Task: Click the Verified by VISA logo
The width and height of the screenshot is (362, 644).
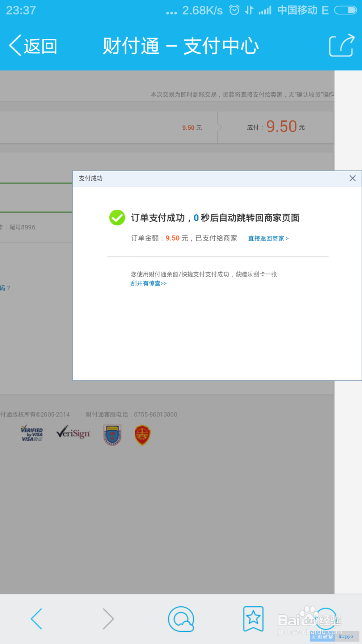Action: pyautogui.click(x=32, y=433)
